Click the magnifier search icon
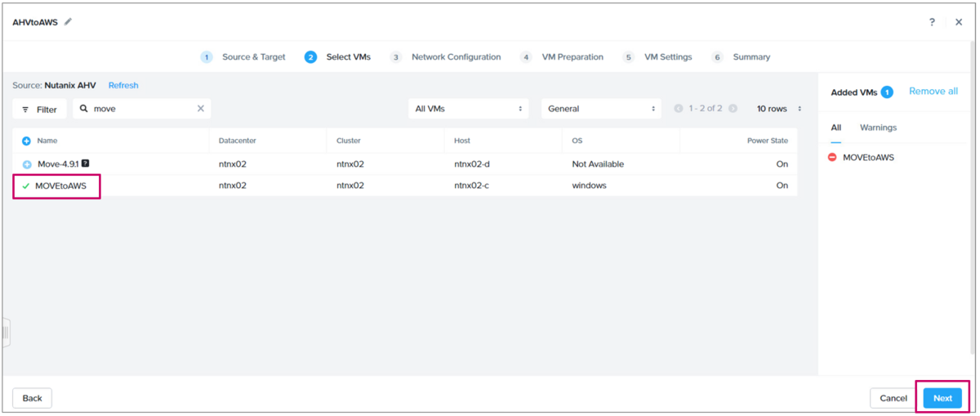The image size is (980, 416). tap(83, 109)
